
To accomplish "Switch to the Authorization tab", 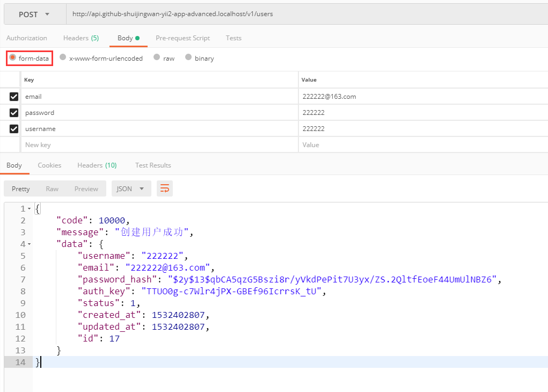I will click(x=27, y=38).
